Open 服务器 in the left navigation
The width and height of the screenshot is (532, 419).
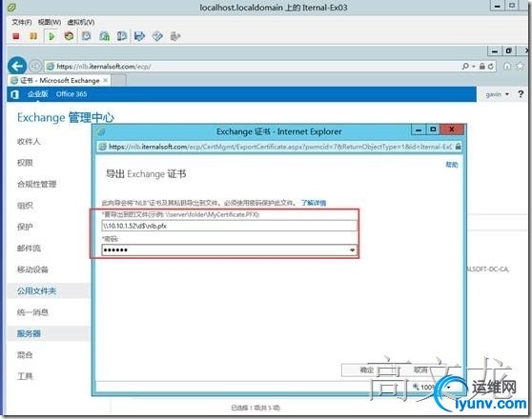pos(29,333)
